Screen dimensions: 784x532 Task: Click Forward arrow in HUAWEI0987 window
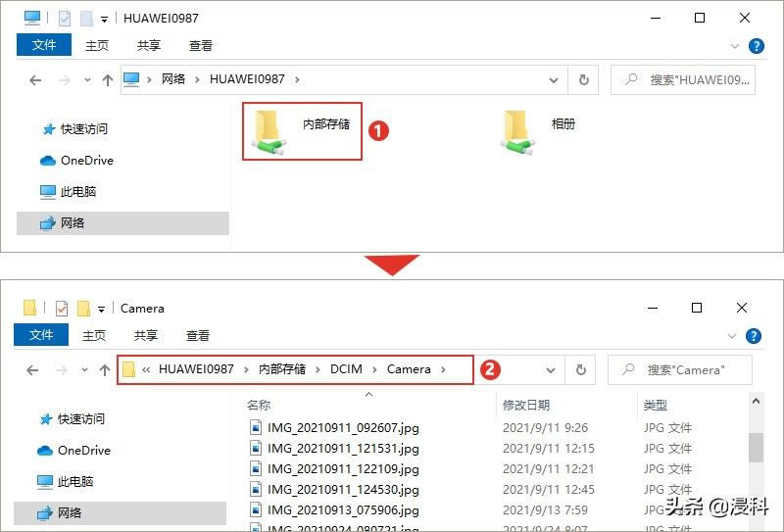click(65, 80)
